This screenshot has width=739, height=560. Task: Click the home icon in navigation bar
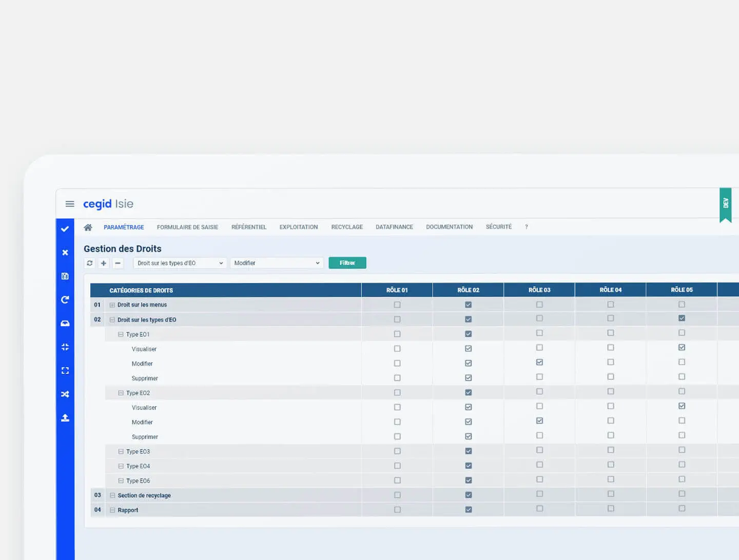coord(88,227)
